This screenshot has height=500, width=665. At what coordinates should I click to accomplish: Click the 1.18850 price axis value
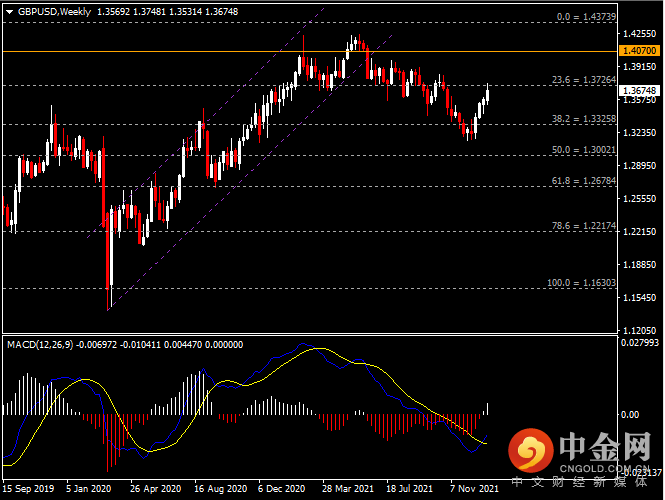click(x=639, y=265)
